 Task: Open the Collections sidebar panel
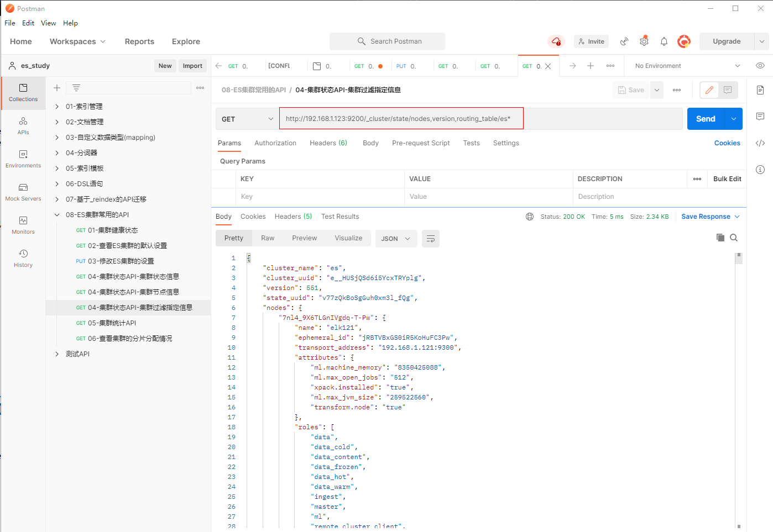(23, 92)
